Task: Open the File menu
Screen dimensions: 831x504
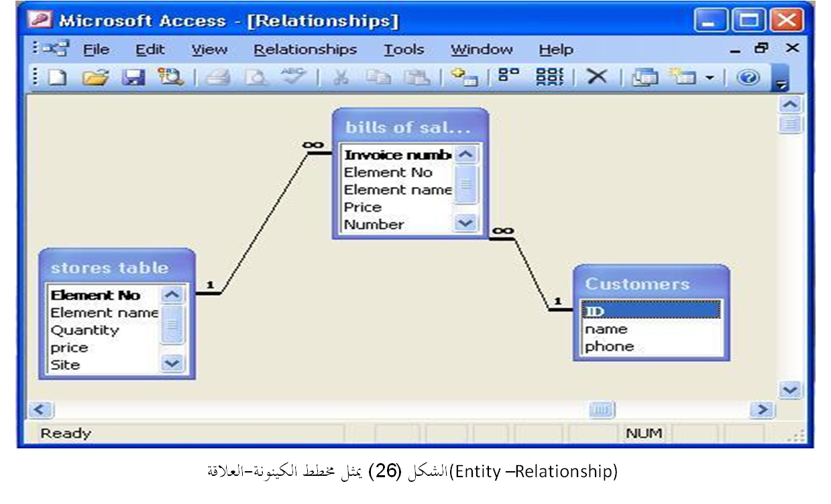Action: (96, 50)
